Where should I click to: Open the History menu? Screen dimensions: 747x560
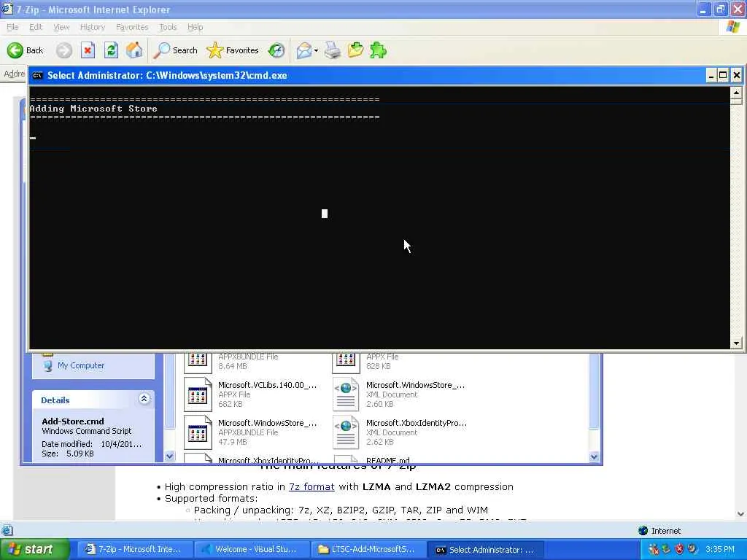93,27
